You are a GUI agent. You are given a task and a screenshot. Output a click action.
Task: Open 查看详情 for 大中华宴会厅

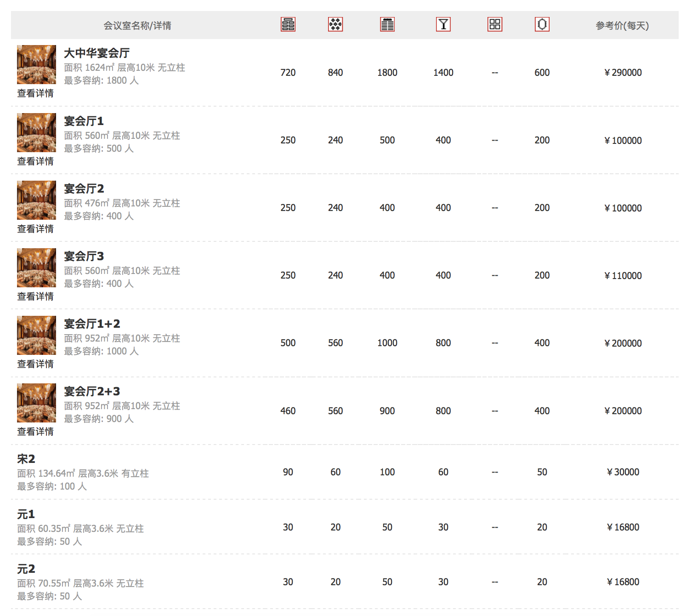tap(35, 93)
